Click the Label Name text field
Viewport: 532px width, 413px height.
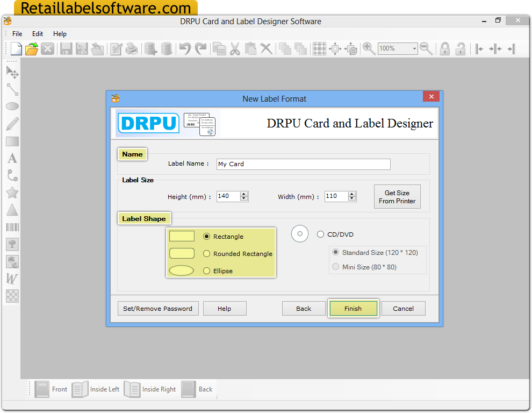point(303,164)
